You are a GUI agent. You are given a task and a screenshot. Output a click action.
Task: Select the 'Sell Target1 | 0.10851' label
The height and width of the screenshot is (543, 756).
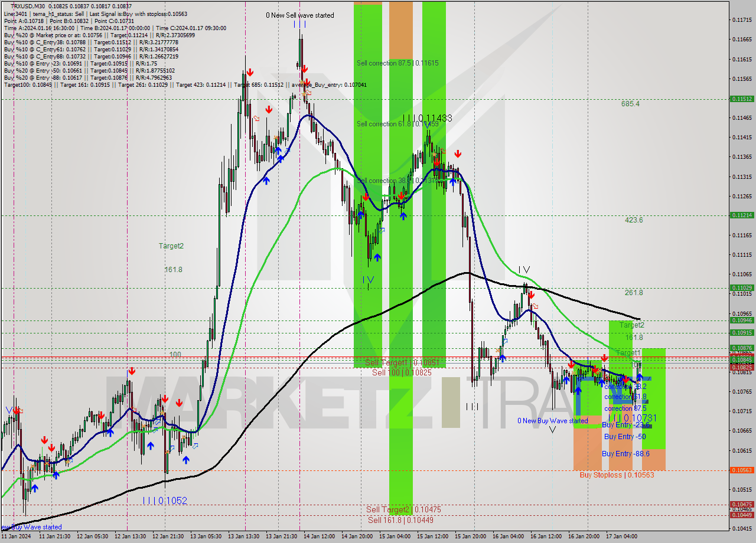[402, 362]
